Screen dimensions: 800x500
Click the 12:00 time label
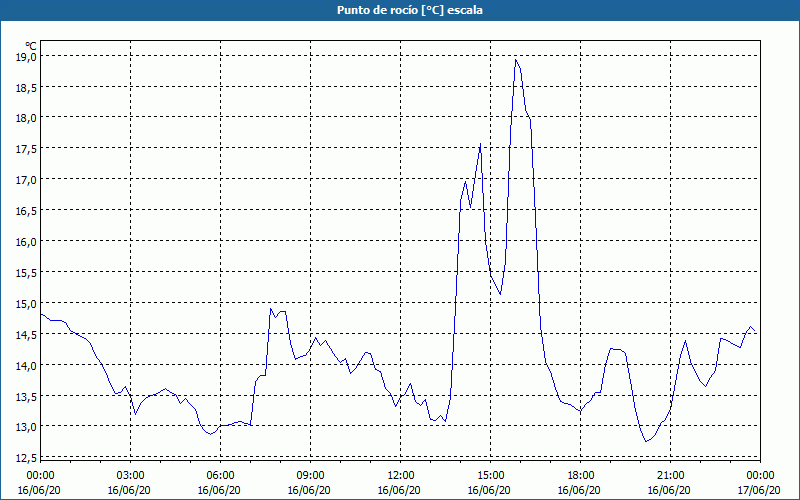click(401, 476)
